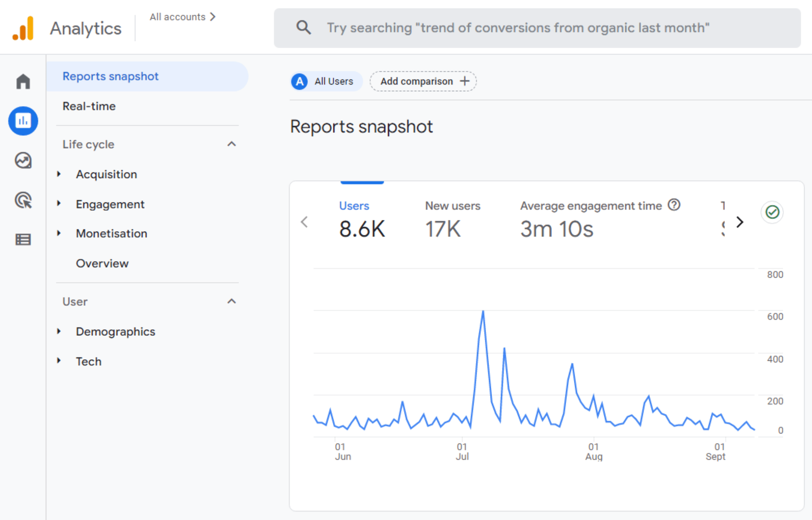
Task: Click the 01 Jul axis label
Action: click(462, 452)
